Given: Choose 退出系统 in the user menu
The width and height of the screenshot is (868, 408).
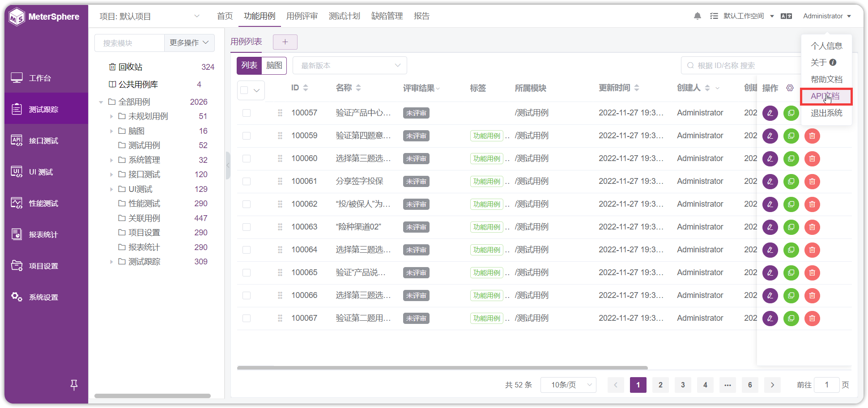Looking at the screenshot, I should click(x=826, y=113).
